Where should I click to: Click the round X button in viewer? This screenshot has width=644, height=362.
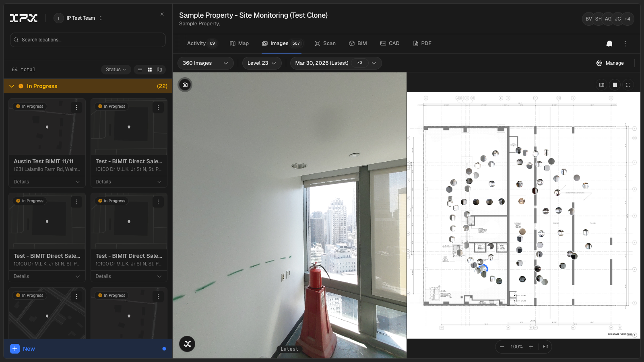point(187,344)
